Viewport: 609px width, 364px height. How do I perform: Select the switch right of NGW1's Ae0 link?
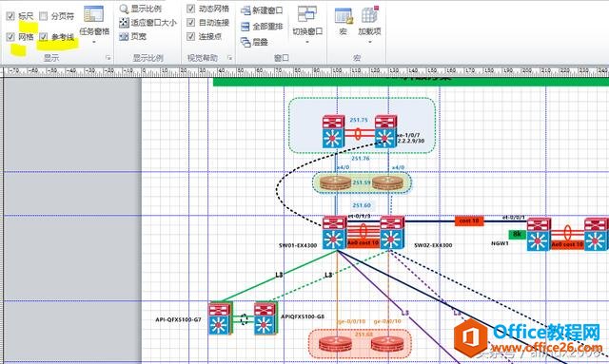coord(597,235)
